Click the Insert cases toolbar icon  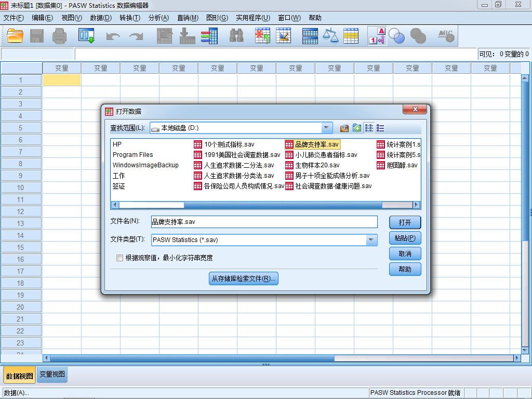(x=262, y=36)
